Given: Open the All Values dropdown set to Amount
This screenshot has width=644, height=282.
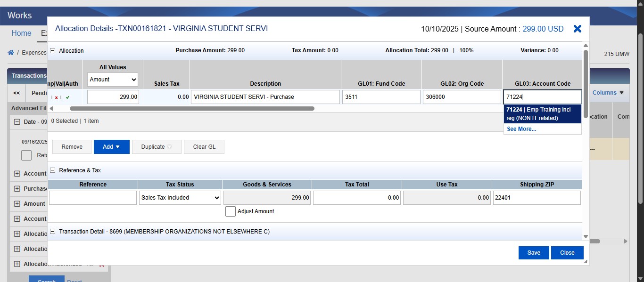Looking at the screenshot, I should tap(112, 80).
